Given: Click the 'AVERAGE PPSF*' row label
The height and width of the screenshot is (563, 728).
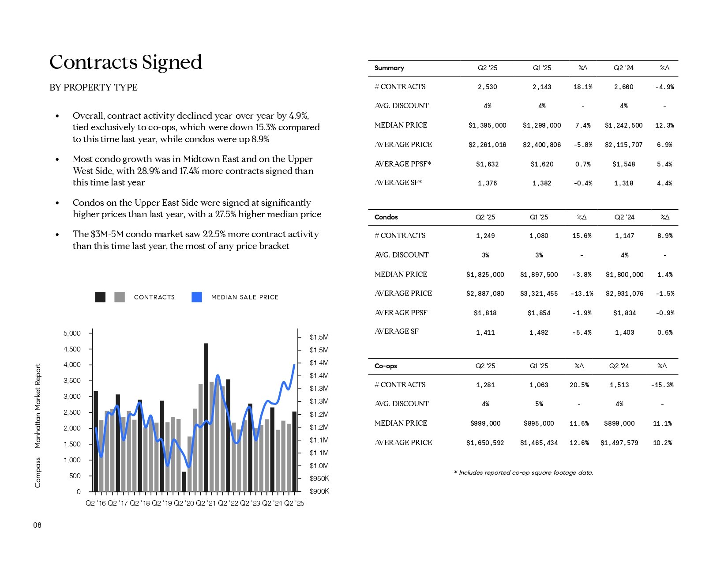Looking at the screenshot, I should pyautogui.click(x=403, y=164).
